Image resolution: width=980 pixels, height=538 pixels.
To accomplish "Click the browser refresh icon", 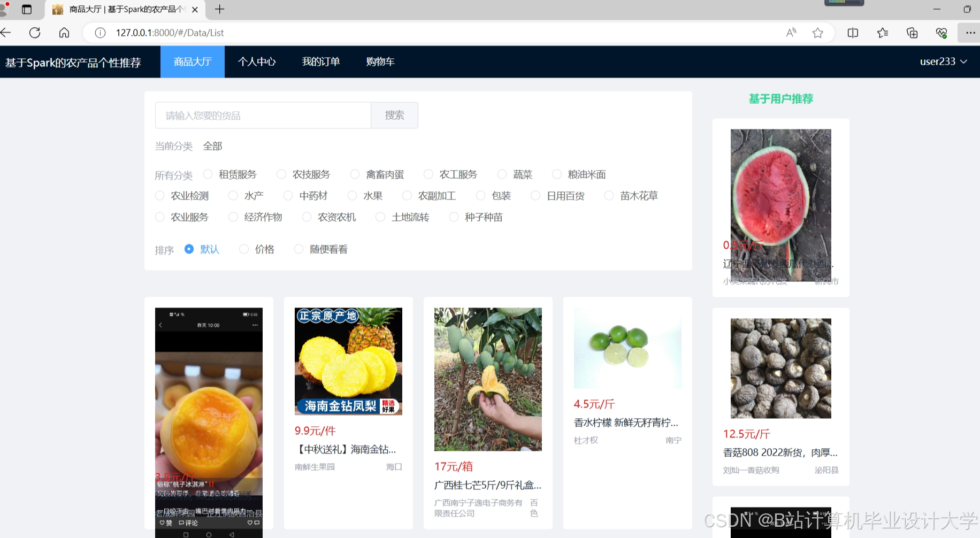I will click(35, 33).
